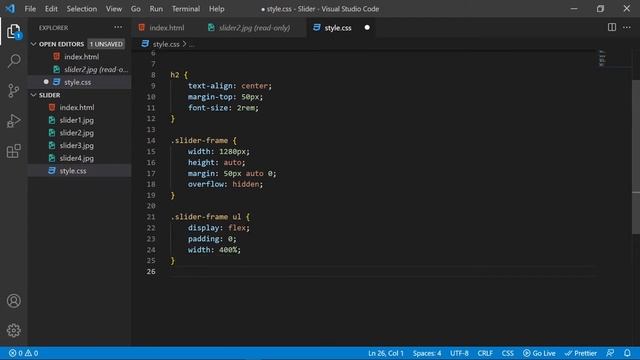Open the Edit menu
The image size is (640, 360).
[51, 9]
